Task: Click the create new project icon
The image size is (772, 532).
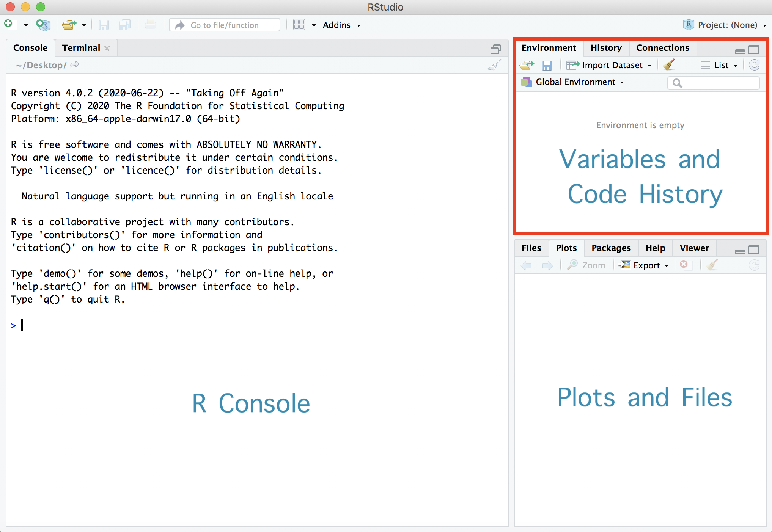Action: [x=43, y=25]
